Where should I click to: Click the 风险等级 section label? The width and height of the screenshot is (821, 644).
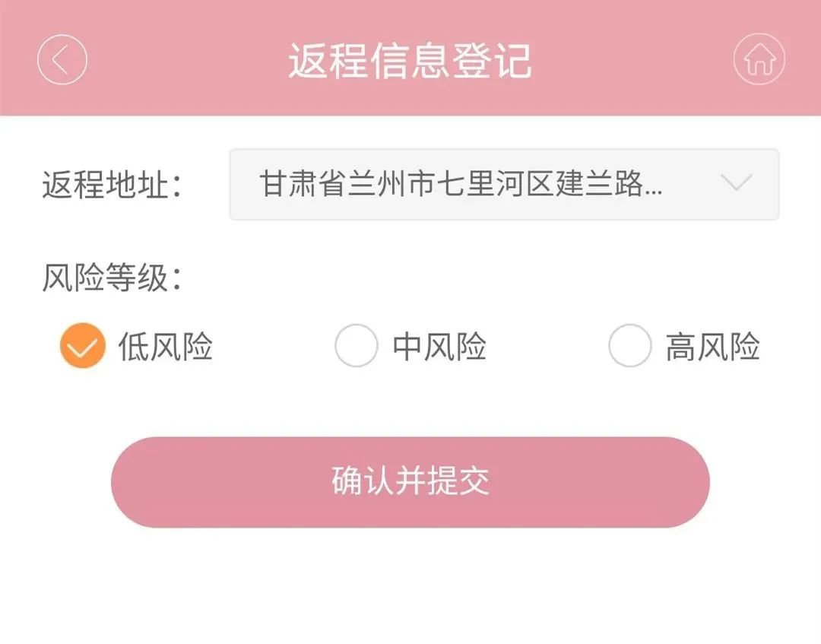[x=112, y=279]
